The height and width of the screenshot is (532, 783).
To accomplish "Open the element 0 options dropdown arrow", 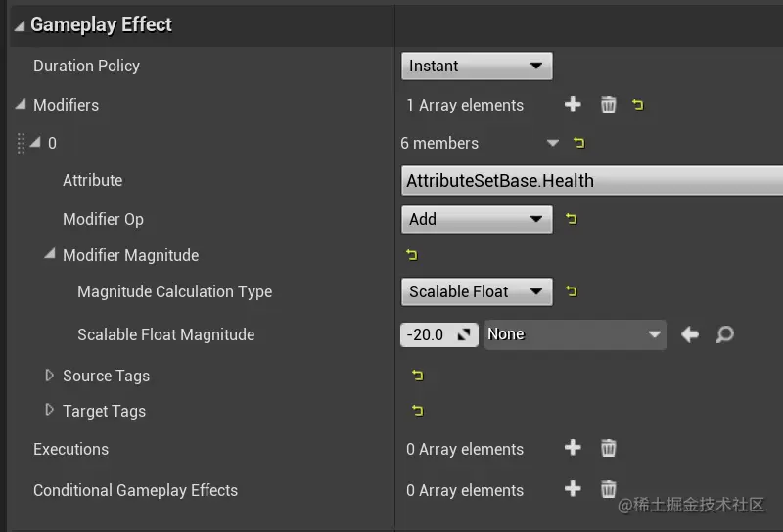I will [x=552, y=143].
